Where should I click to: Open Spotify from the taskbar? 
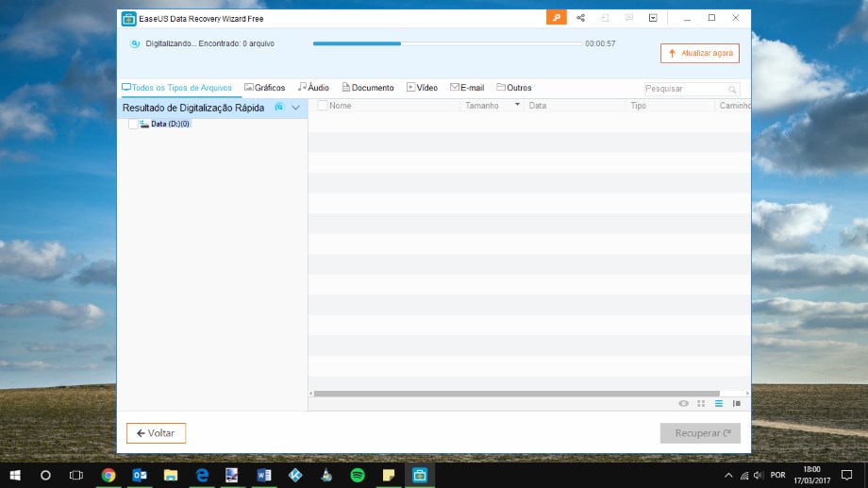358,475
